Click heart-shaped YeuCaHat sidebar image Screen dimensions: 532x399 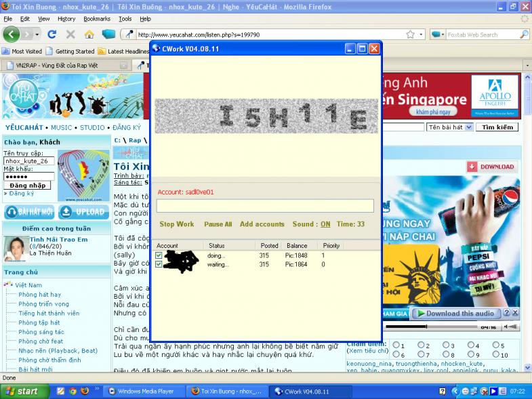(83, 175)
